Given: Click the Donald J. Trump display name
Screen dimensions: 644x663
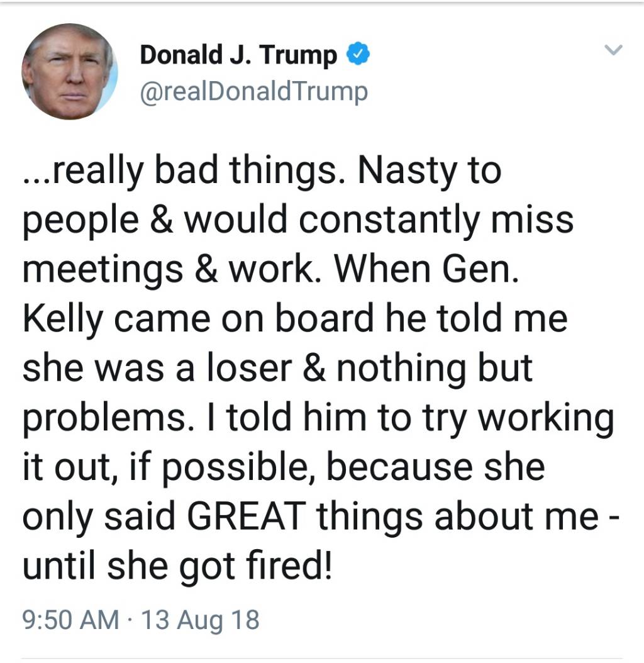Looking at the screenshot, I should tap(238, 55).
